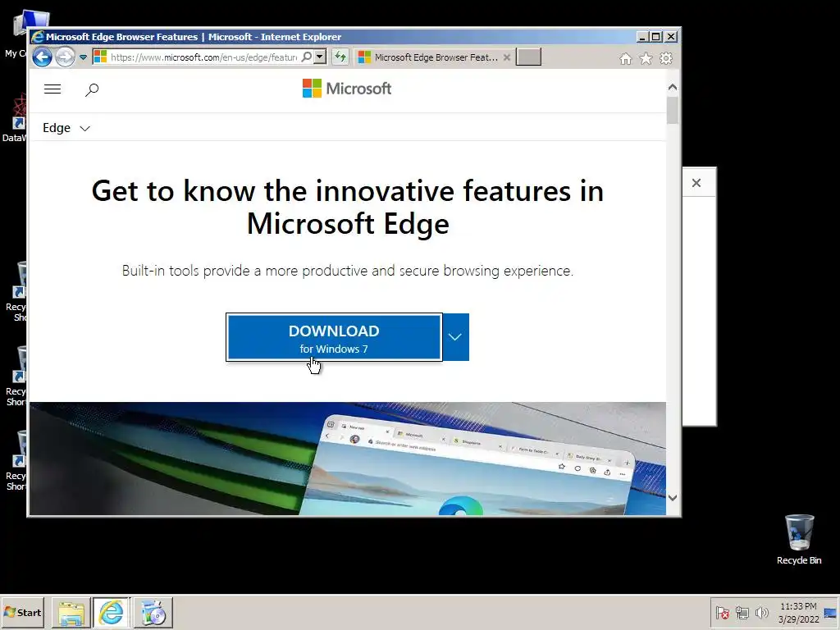Click the search magnifier in the address bar
840x630 pixels.
307,57
